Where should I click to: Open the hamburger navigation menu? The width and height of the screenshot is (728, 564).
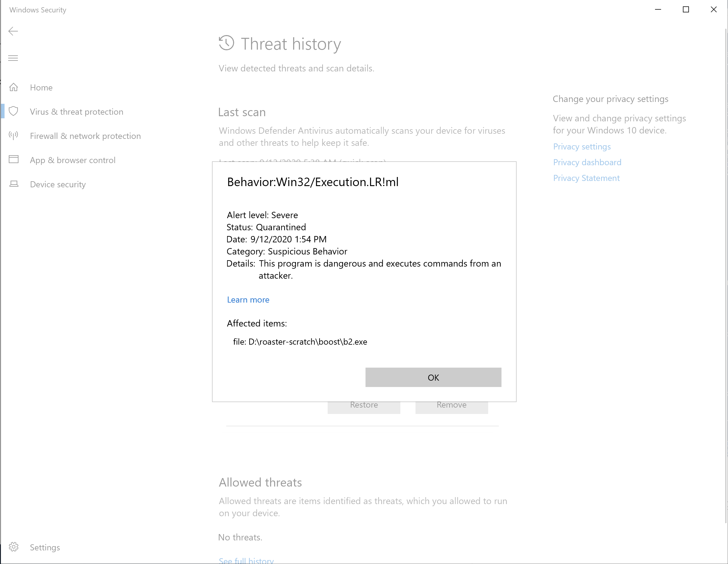click(x=13, y=58)
